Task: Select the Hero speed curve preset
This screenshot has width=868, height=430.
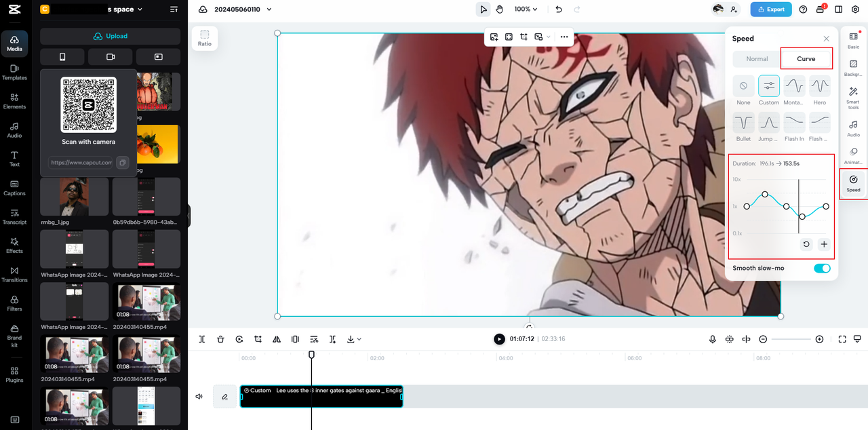Action: tap(820, 90)
